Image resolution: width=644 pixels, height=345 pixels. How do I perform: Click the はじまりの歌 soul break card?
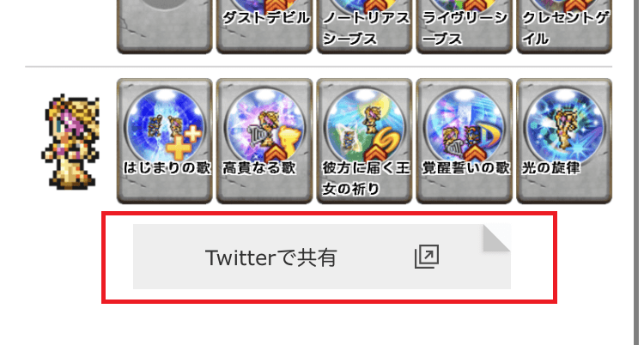click(165, 141)
